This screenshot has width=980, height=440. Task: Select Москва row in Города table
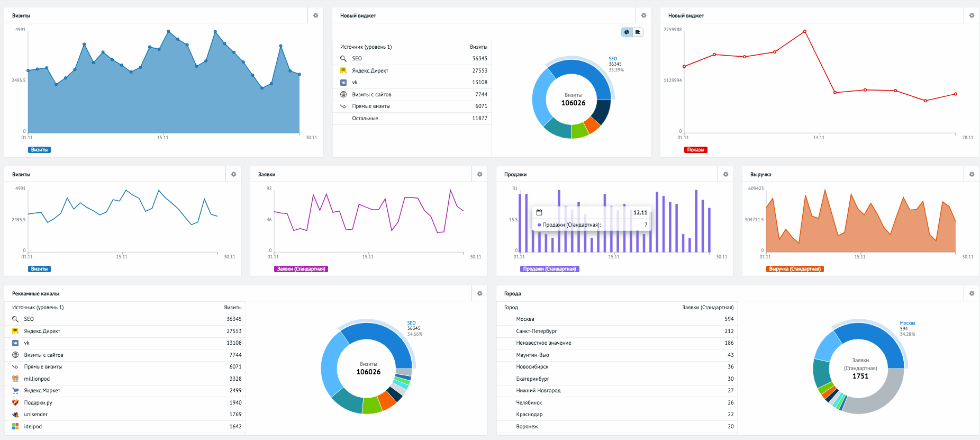(x=617, y=319)
